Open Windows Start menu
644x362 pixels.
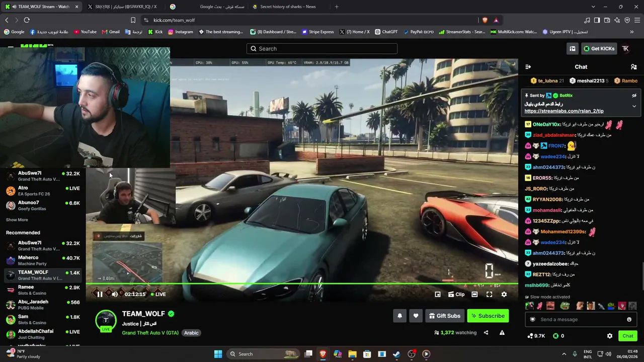(x=218, y=354)
